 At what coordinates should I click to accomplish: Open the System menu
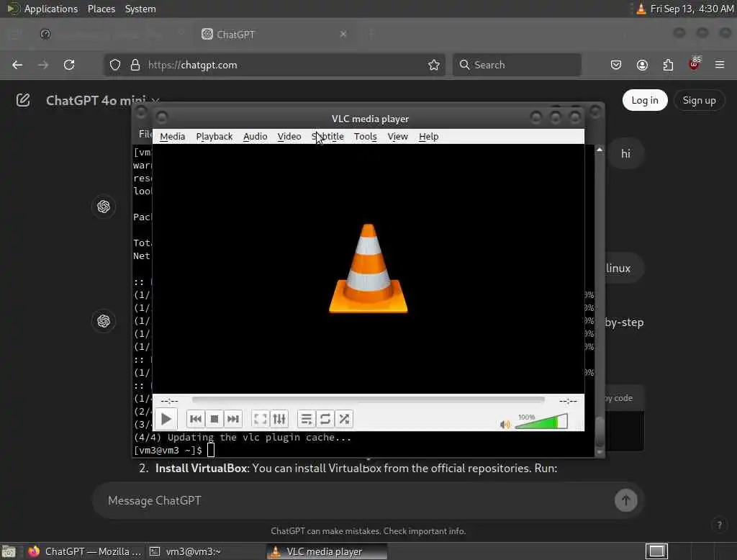coord(140,9)
